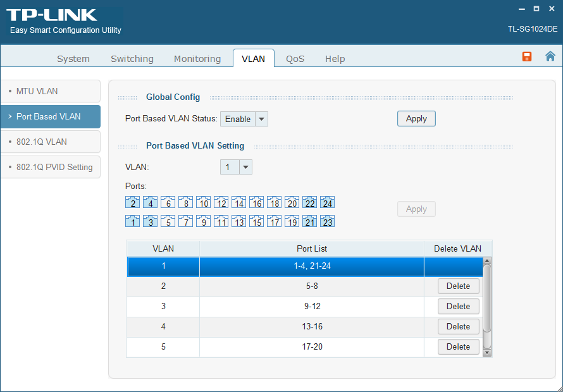Apply the Global Config status

pos(416,118)
